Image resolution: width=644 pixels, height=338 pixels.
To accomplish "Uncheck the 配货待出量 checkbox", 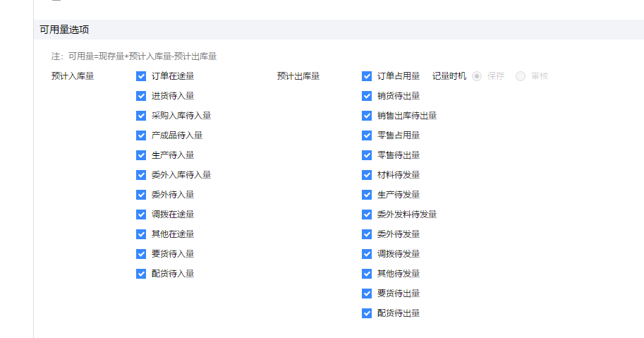I will pyautogui.click(x=367, y=313).
